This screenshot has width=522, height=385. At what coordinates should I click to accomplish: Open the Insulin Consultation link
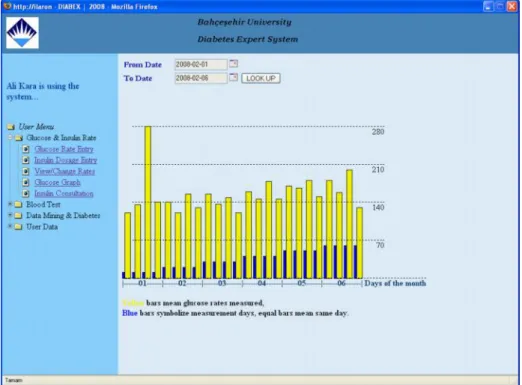(x=64, y=193)
